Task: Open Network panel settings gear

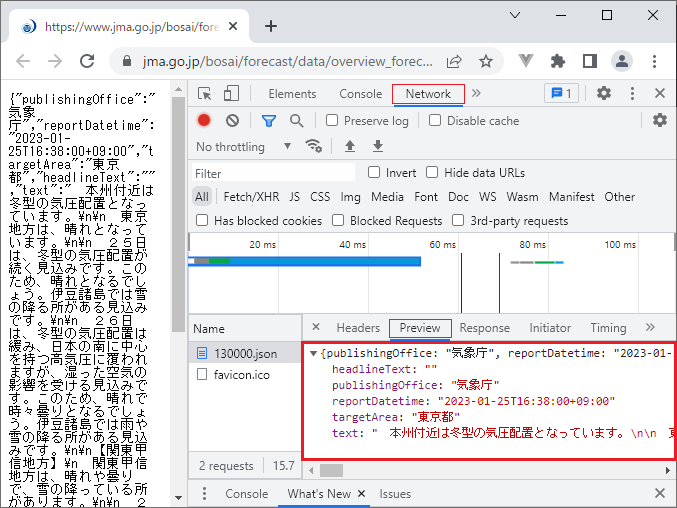Action: [x=659, y=120]
